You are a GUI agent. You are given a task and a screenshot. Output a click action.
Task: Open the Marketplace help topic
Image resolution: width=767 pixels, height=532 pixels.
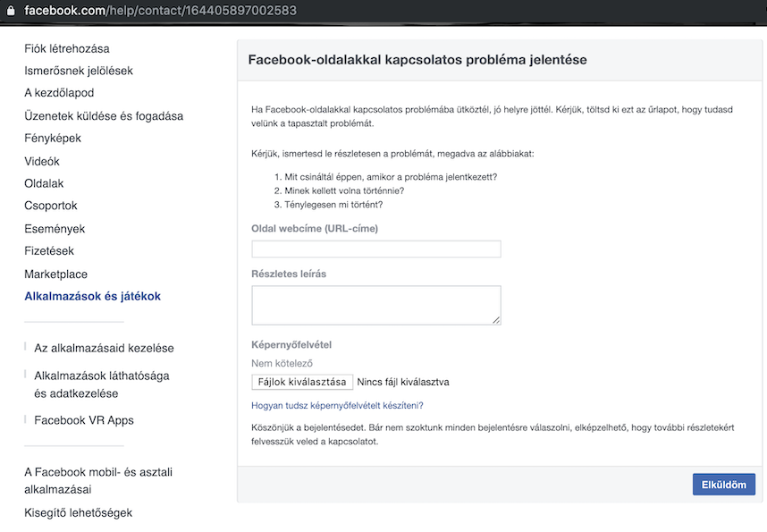(x=56, y=274)
